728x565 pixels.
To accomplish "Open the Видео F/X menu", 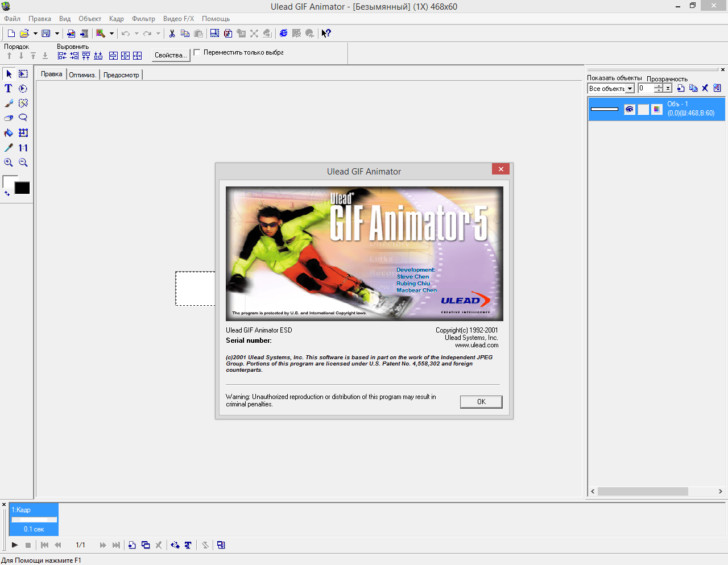I will point(179,19).
